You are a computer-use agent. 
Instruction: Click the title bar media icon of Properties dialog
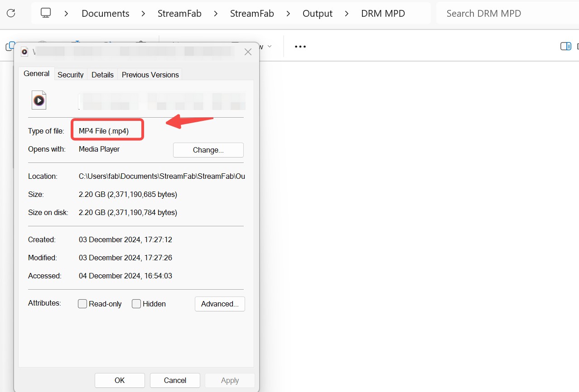click(24, 52)
